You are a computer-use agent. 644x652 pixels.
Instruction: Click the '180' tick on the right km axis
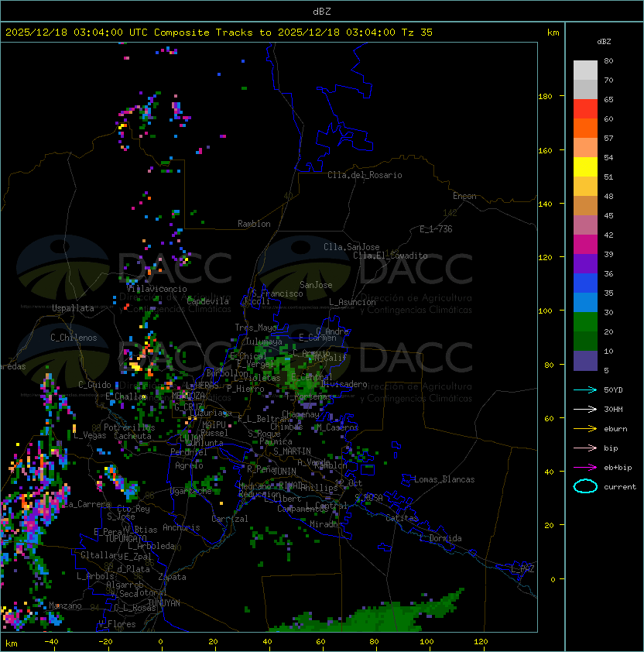pyautogui.click(x=545, y=97)
